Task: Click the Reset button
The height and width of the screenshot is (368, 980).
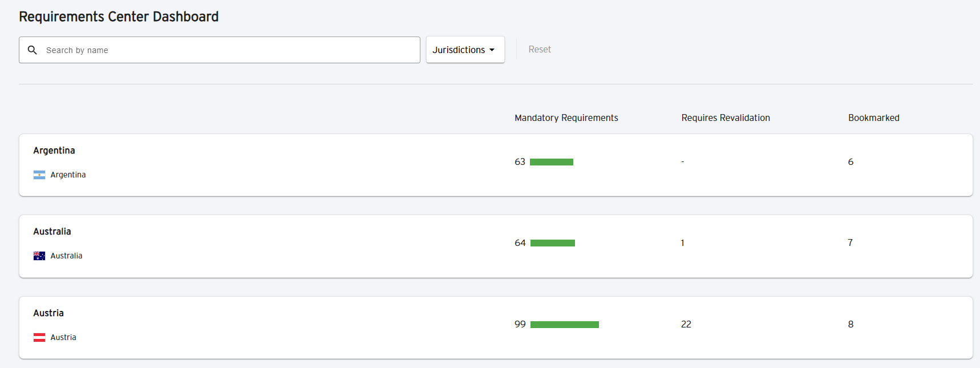Action: [x=539, y=50]
